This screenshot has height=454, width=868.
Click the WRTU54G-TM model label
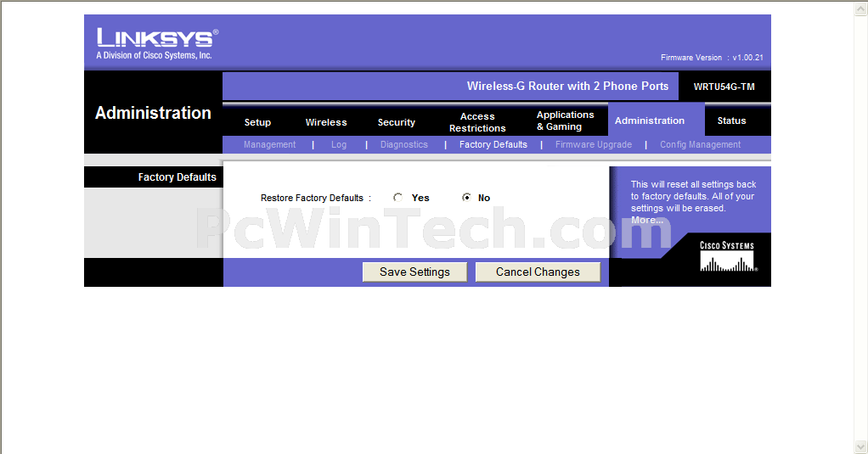click(724, 87)
